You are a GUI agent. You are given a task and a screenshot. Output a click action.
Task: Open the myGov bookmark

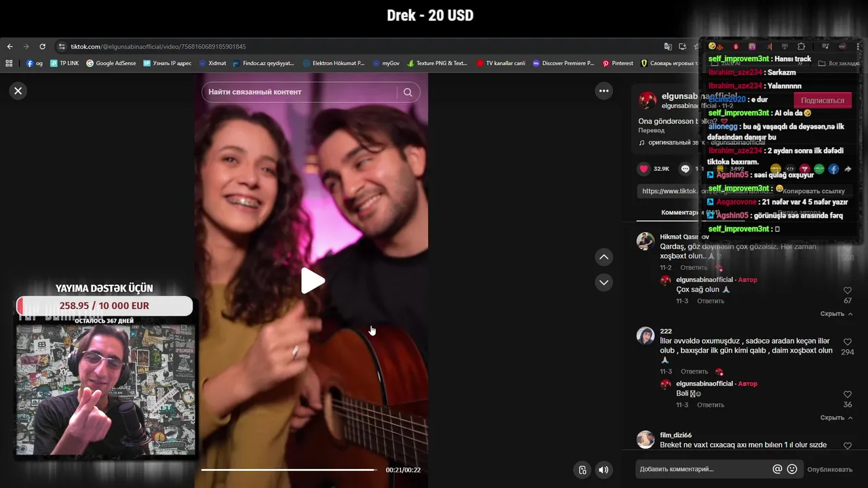(386, 63)
